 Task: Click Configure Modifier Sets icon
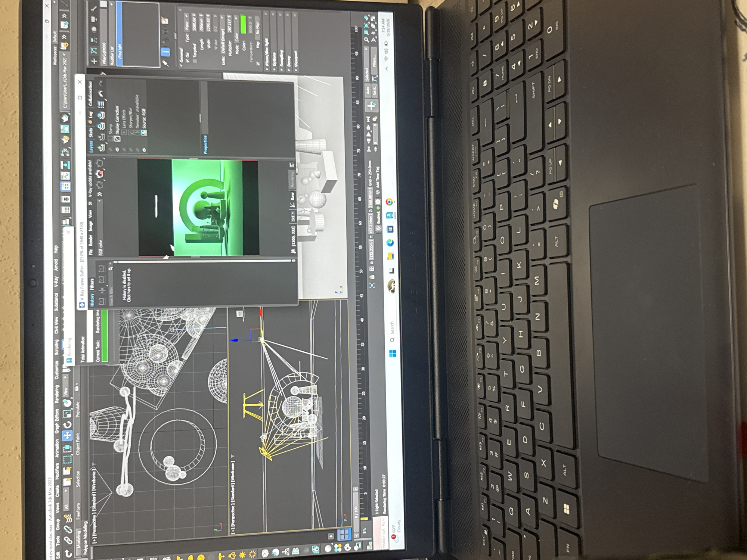165,21
